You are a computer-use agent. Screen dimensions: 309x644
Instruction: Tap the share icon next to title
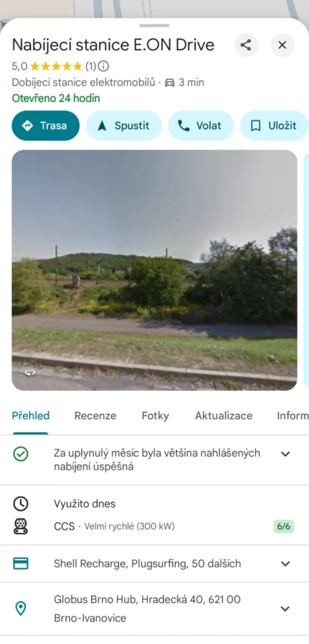(x=245, y=45)
